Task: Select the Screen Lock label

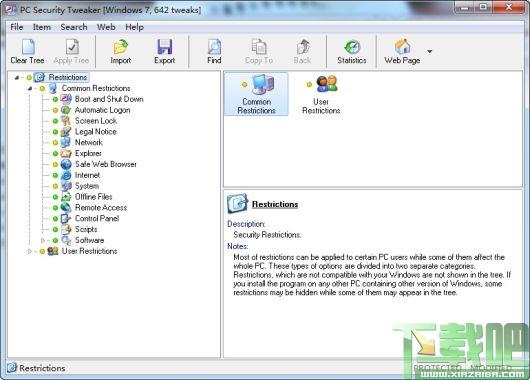Action: click(96, 121)
